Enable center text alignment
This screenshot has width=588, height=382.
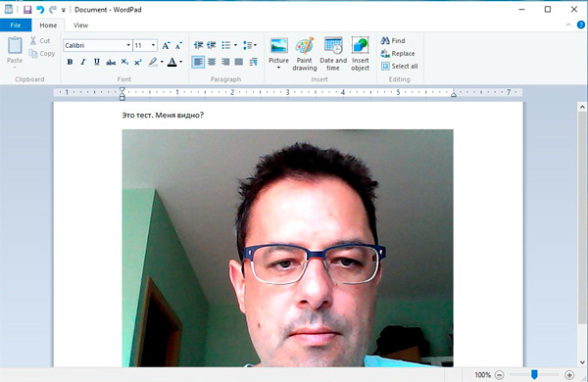click(212, 62)
